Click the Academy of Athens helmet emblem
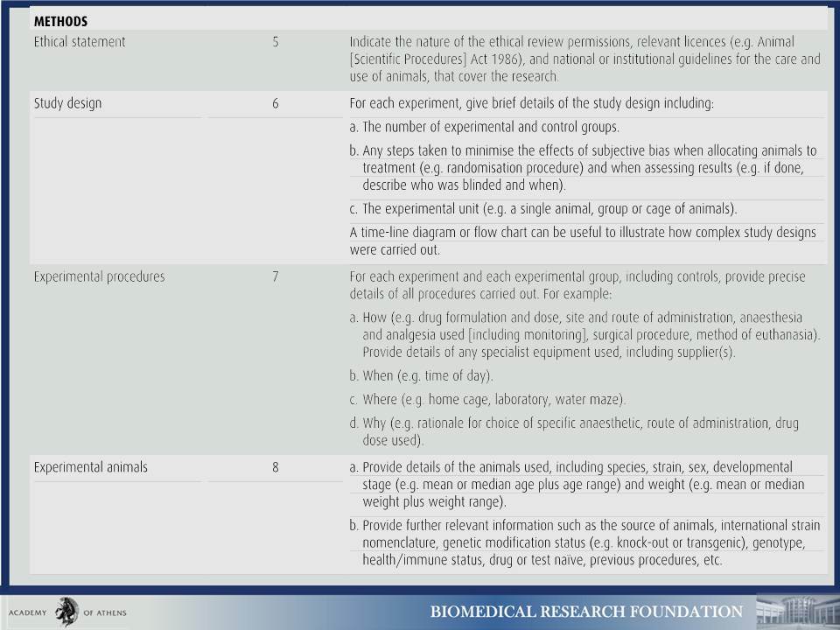 click(x=67, y=612)
